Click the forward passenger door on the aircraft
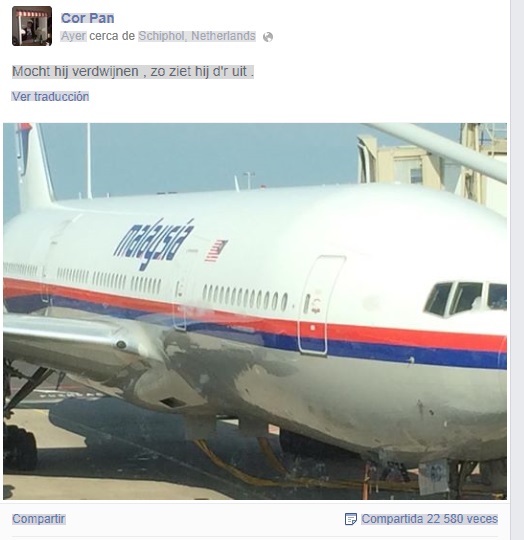The height and width of the screenshot is (540, 524). tap(321, 305)
